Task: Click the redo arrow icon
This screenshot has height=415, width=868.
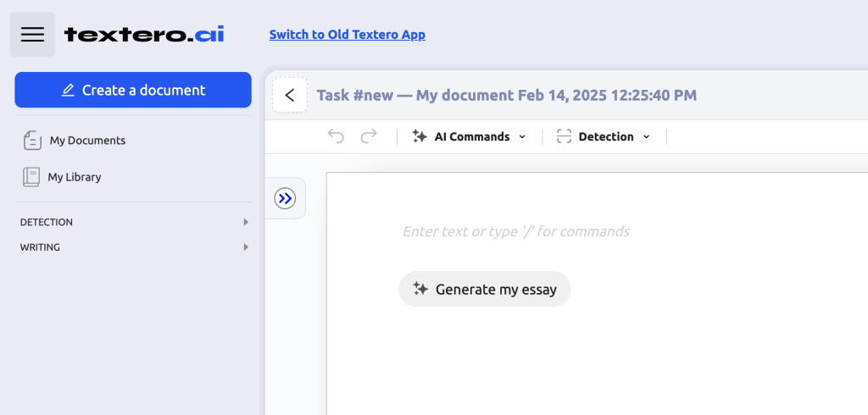Action: [x=369, y=136]
